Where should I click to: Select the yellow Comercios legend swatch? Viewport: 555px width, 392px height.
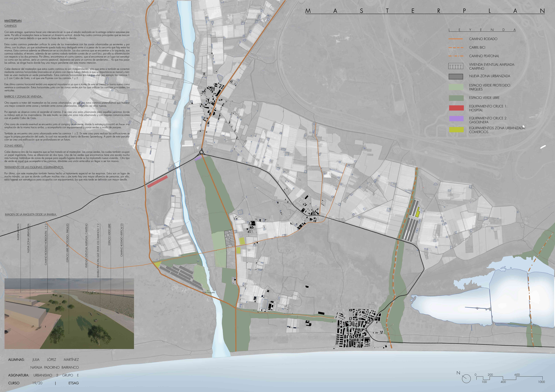(456, 130)
